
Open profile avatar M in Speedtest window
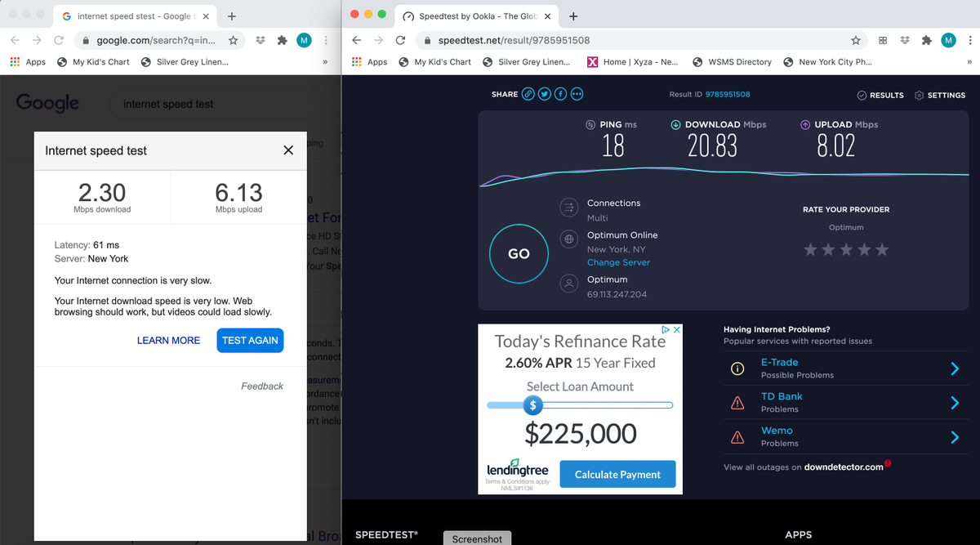tap(948, 40)
